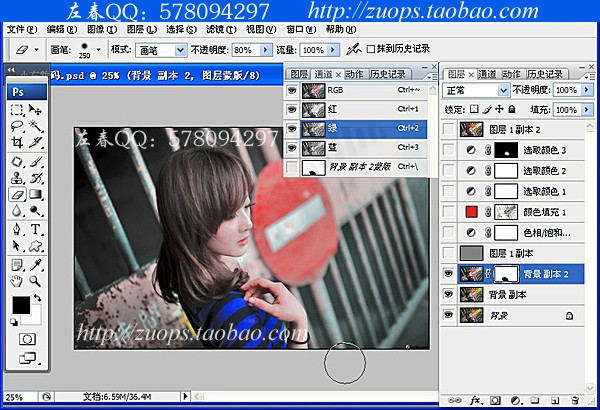This screenshot has width=600, height=410.
Task: Select the Hand tool
Action: [x=17, y=281]
